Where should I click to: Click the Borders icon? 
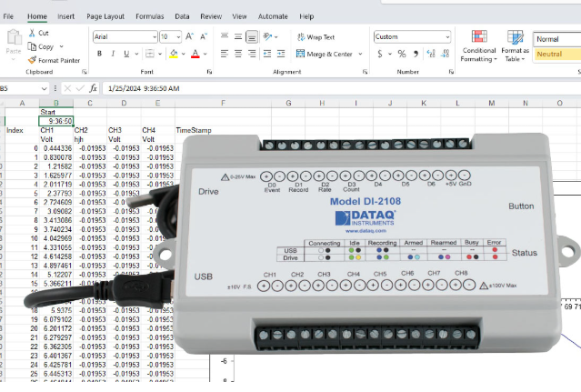pos(150,54)
